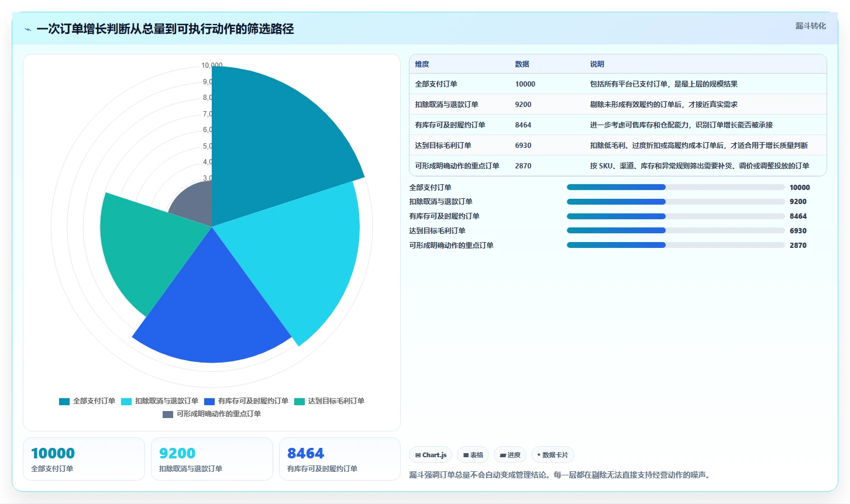850x504 pixels.
Task: Click the 说明 column header
Action: (597, 64)
